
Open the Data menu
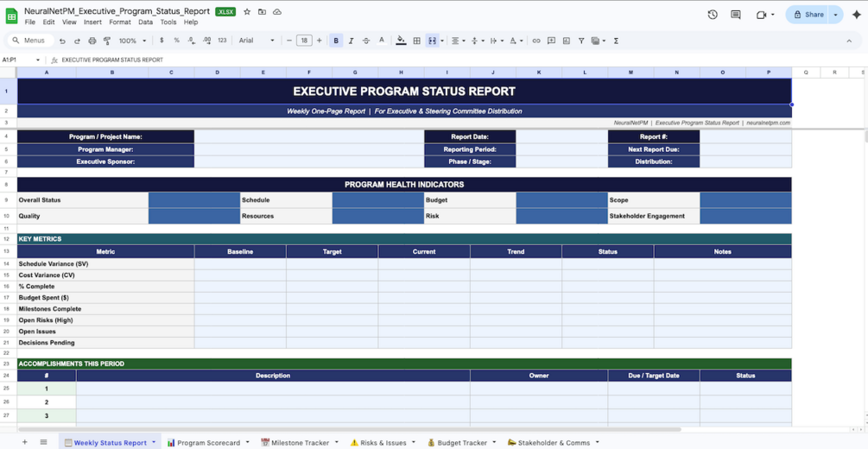[x=146, y=22]
